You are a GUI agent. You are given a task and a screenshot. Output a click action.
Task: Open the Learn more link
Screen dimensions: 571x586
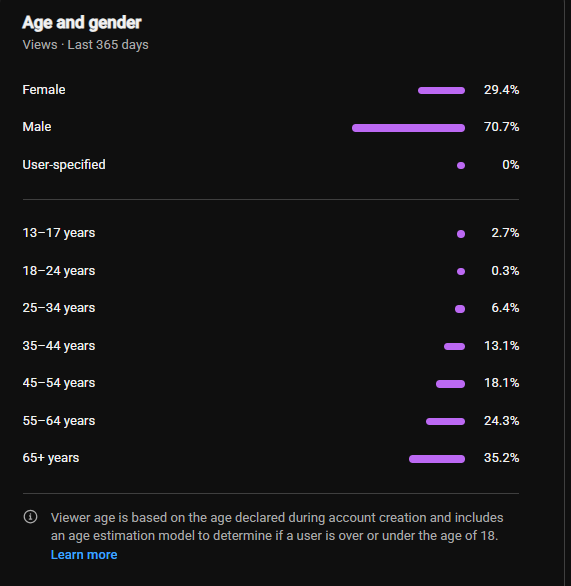tap(84, 555)
